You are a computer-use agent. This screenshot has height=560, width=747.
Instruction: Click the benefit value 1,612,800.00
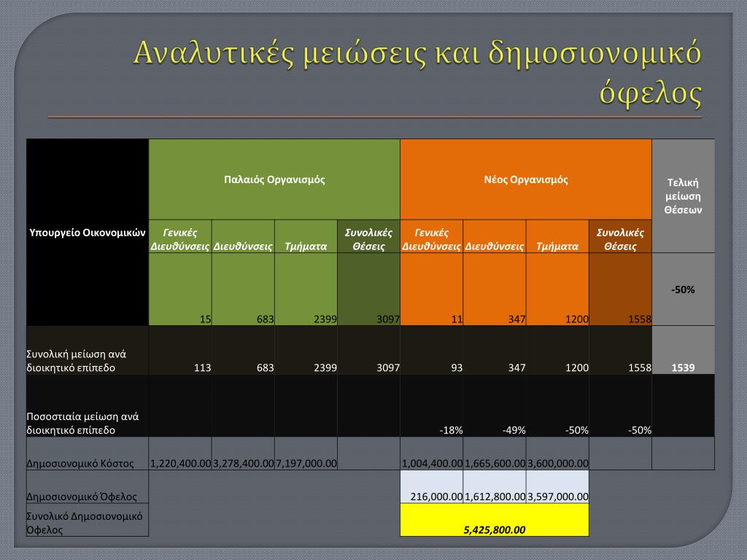point(495,497)
